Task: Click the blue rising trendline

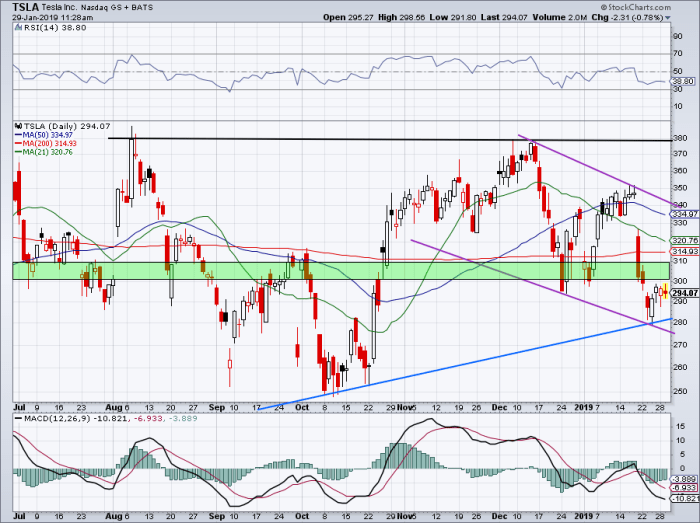Action: coord(464,364)
